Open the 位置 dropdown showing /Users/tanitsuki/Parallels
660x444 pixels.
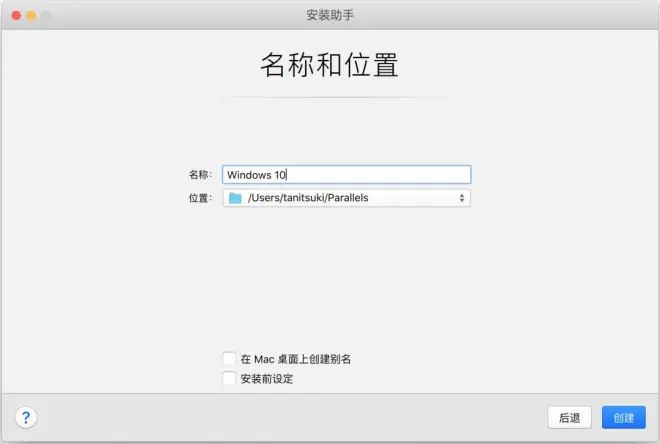[346, 198]
